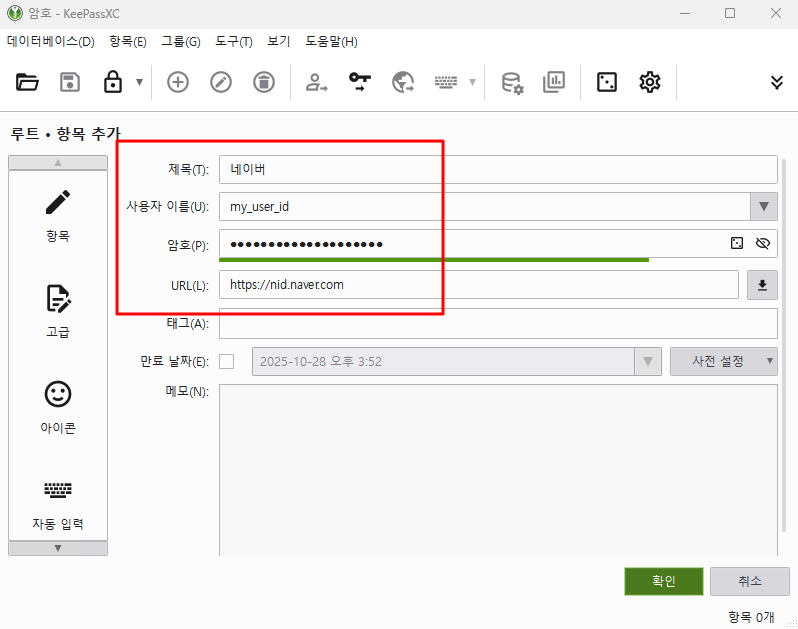Click the 확인 confirm button
The height and width of the screenshot is (629, 798).
(664, 581)
